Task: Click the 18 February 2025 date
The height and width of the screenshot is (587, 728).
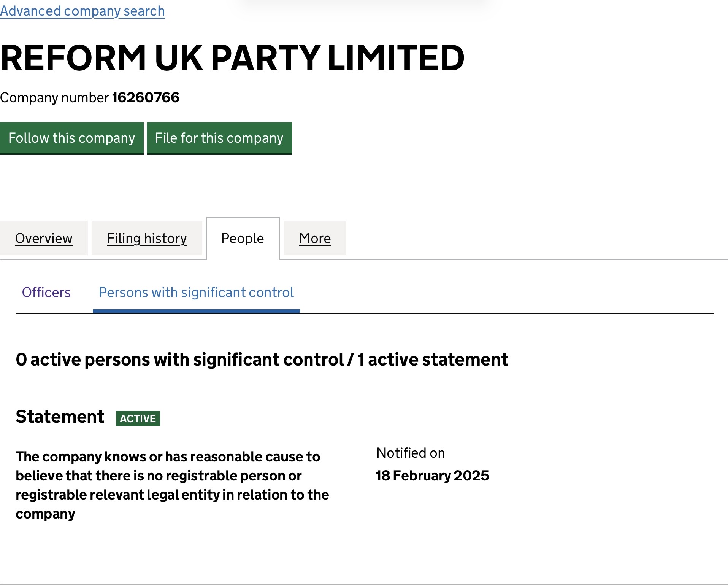Action: pyautogui.click(x=432, y=476)
